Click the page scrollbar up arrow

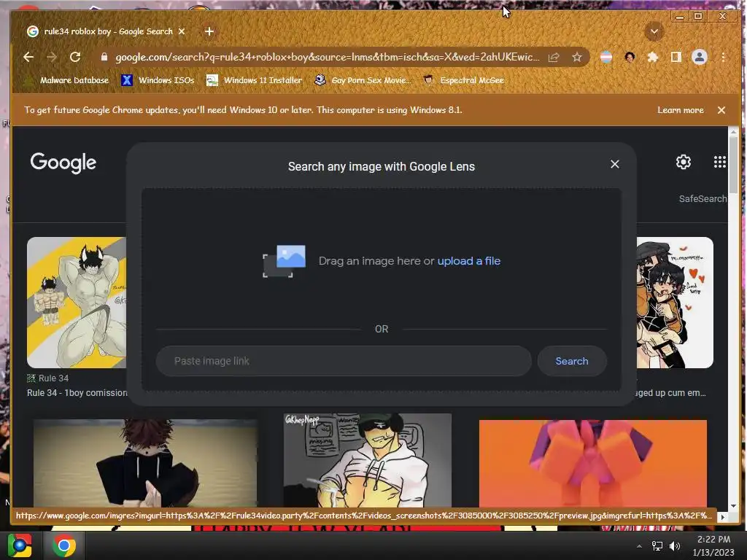734,131
